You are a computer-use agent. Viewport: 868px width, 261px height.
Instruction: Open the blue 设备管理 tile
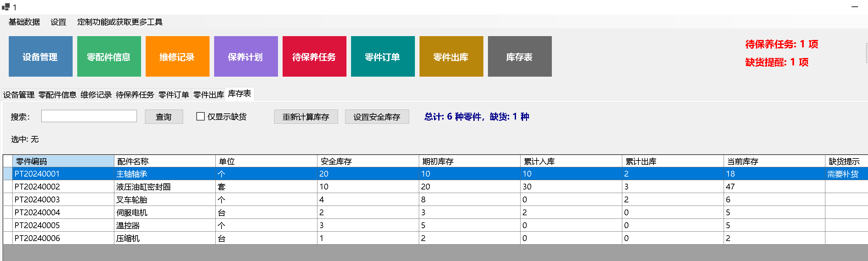coord(40,56)
